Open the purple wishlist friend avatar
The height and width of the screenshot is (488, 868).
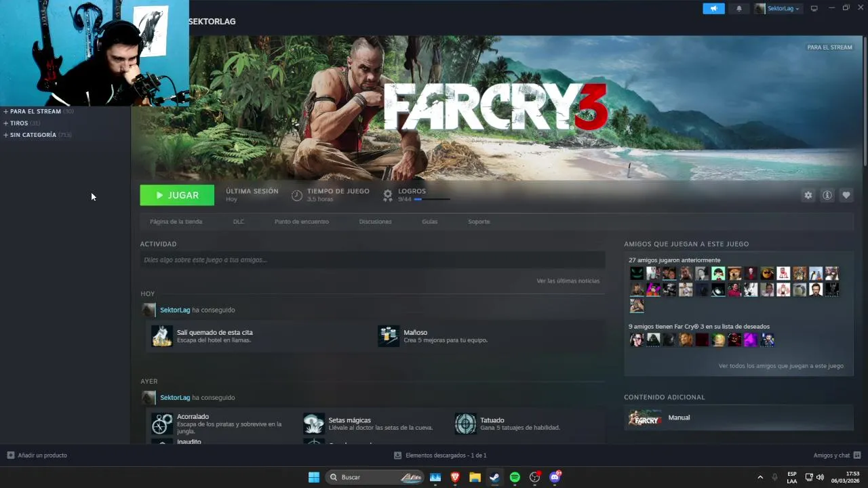pos(751,340)
